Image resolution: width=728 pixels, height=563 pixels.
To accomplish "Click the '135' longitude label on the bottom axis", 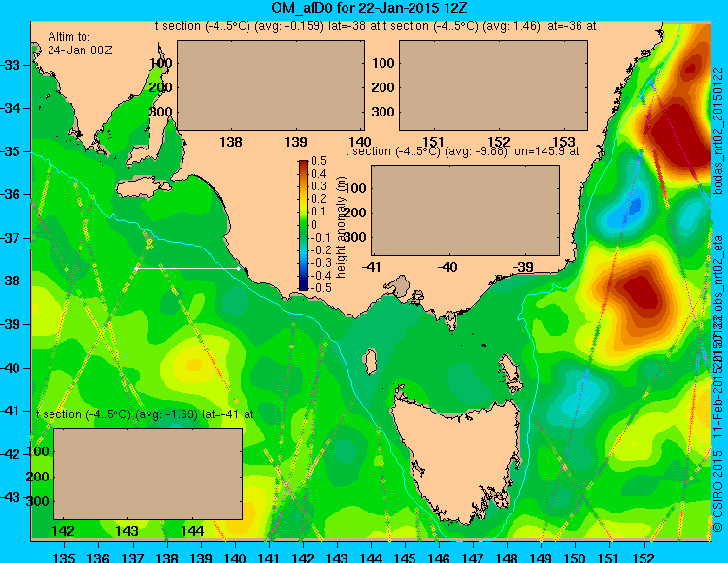I will click(64, 557).
